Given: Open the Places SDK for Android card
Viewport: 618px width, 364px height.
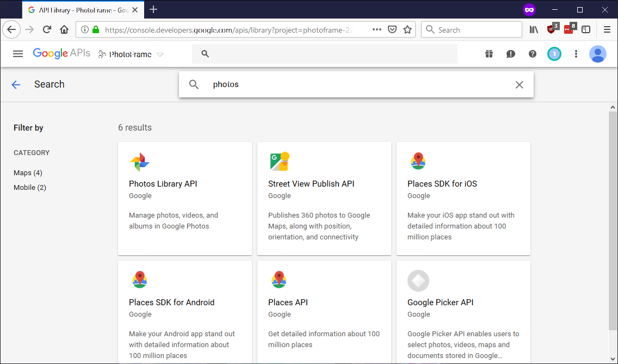Looking at the screenshot, I should coord(185,312).
